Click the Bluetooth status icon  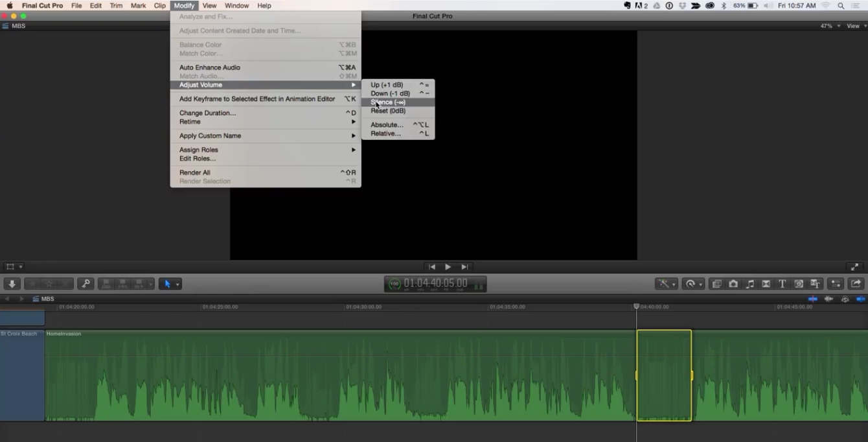point(724,5)
